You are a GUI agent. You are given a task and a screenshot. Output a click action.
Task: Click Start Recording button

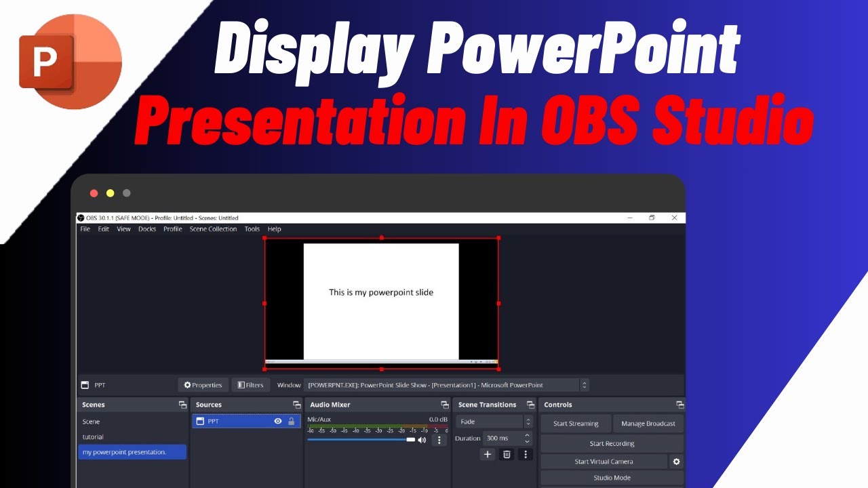pos(612,443)
